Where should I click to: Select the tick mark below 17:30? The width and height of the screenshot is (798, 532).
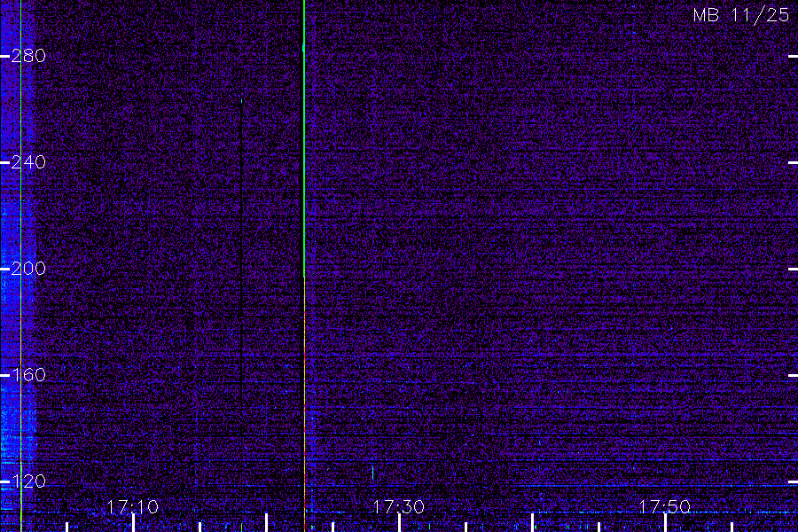400,523
